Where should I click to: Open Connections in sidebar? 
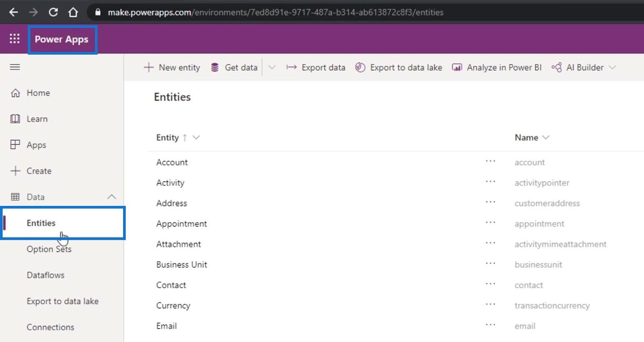tap(50, 327)
